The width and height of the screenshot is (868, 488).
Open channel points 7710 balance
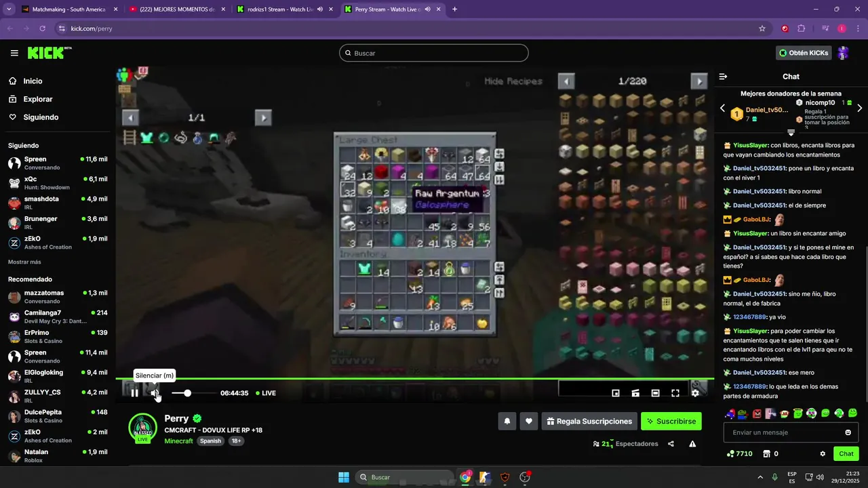[739, 454]
